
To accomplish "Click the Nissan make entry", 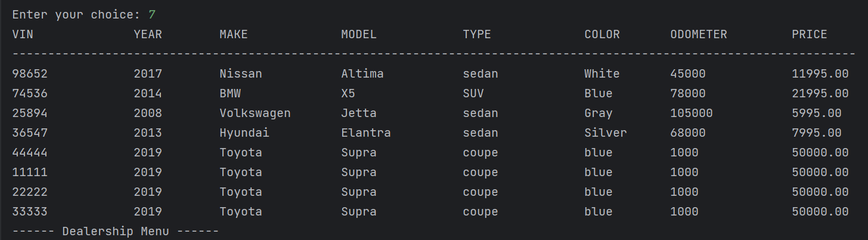I will pyautogui.click(x=241, y=74).
